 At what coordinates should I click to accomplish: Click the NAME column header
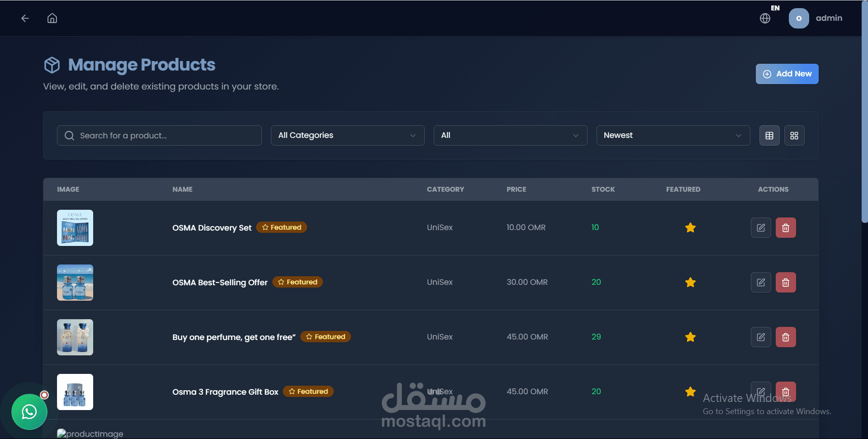coord(182,189)
